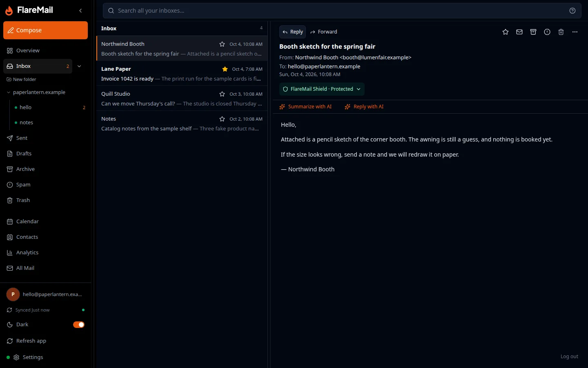The width and height of the screenshot is (588, 368).
Task: Go to the Sent folder
Action: coord(45,138)
